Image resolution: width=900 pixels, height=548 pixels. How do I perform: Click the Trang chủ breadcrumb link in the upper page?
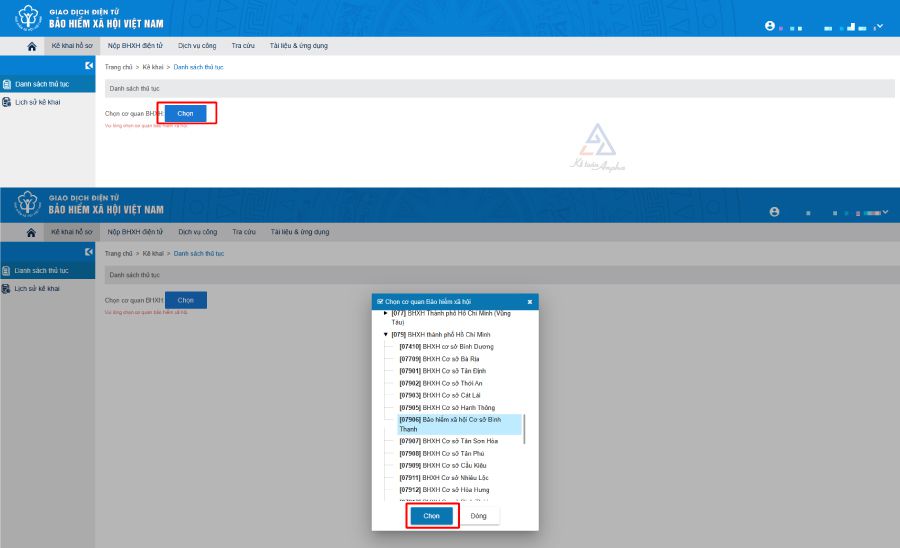click(x=118, y=66)
